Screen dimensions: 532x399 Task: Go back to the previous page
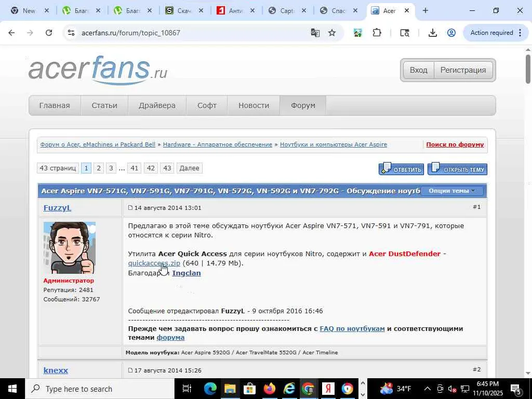tap(11, 33)
